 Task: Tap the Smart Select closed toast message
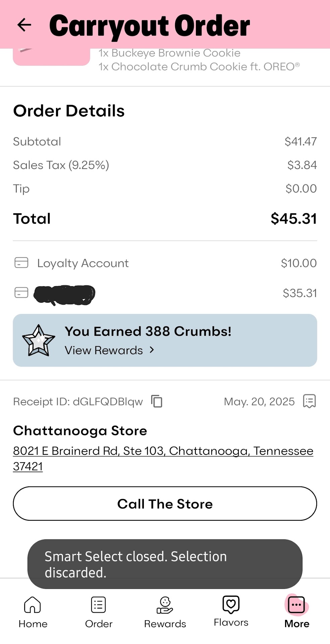[x=165, y=564]
